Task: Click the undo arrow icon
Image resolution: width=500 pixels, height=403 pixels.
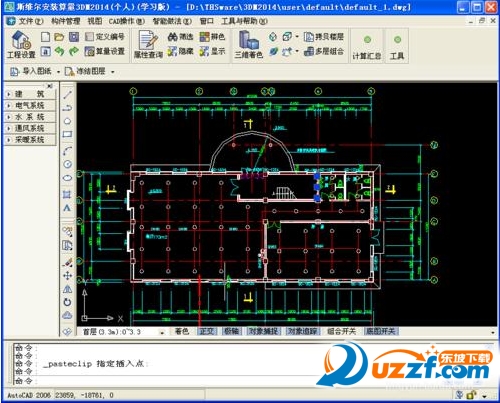Action: pos(59,51)
